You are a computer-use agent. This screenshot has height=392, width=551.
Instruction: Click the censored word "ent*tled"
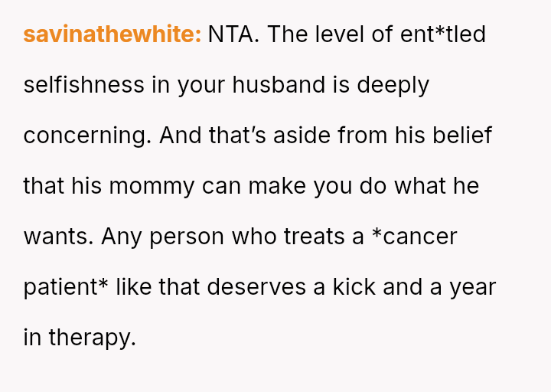[442, 34]
